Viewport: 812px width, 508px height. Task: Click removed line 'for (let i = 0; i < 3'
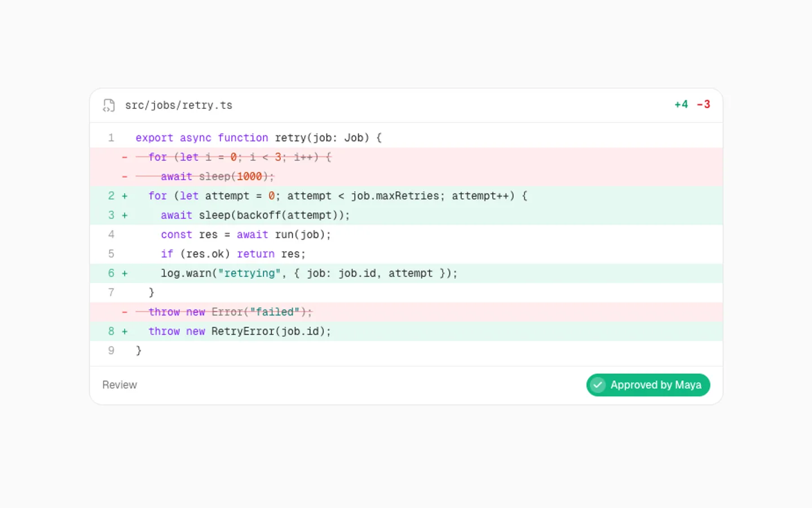(x=406, y=157)
